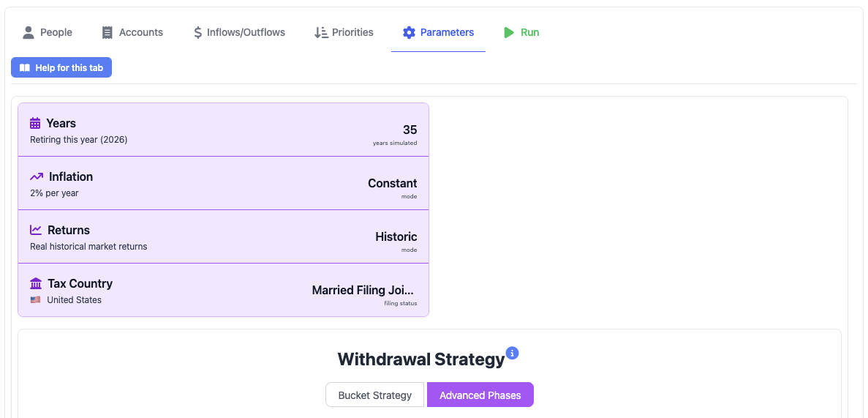Click the Priorities sort-order icon
The image size is (868, 418).
pyautogui.click(x=321, y=32)
